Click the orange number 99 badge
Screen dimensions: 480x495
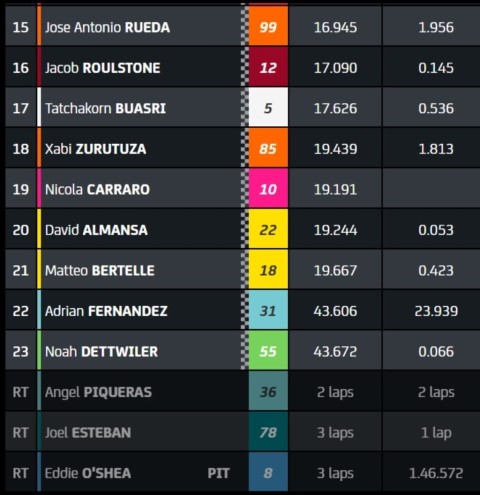pyautogui.click(x=268, y=26)
